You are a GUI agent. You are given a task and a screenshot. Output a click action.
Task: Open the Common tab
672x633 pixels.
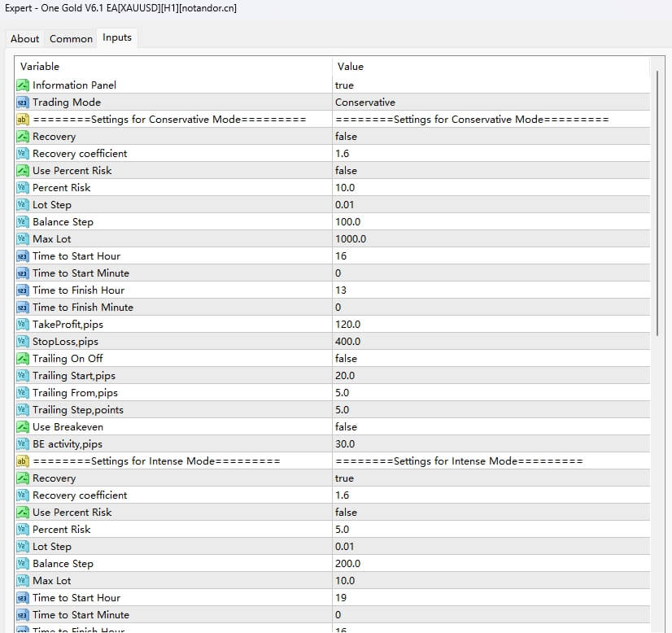(71, 38)
